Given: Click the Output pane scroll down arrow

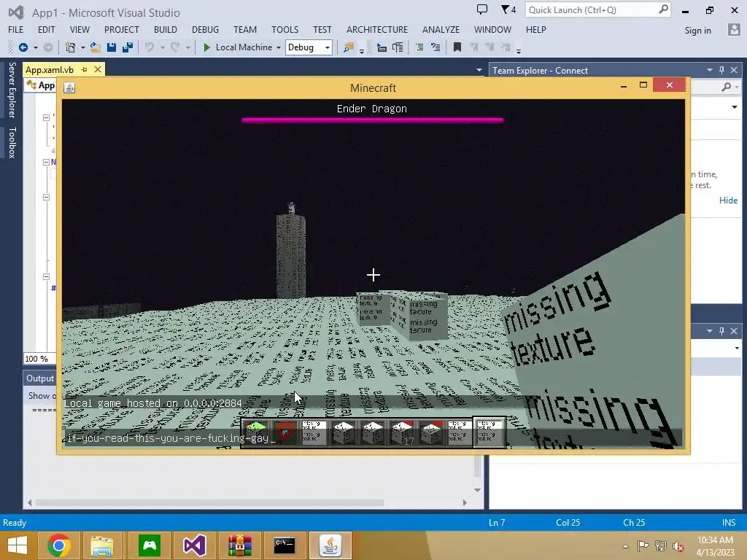Looking at the screenshot, I should click(477, 490).
